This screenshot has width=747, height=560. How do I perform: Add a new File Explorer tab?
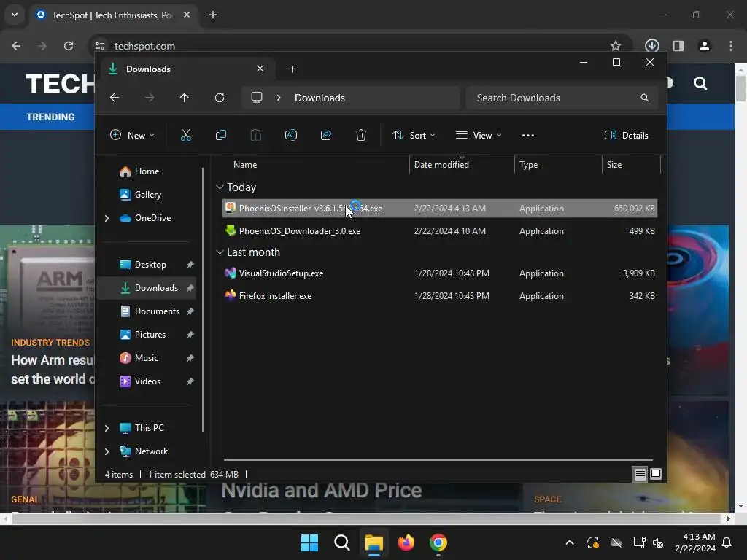tap(292, 69)
